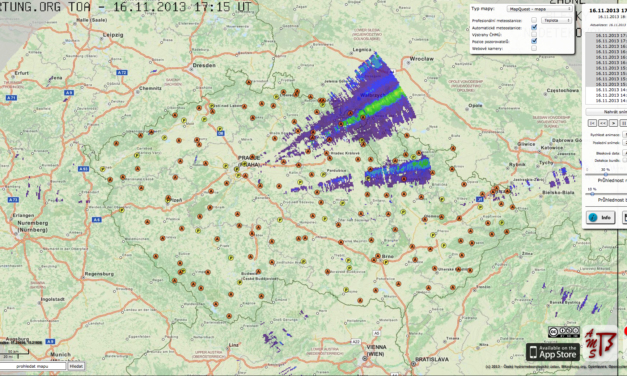Jump to first animation frame
627x376 pixels.
tap(593, 123)
